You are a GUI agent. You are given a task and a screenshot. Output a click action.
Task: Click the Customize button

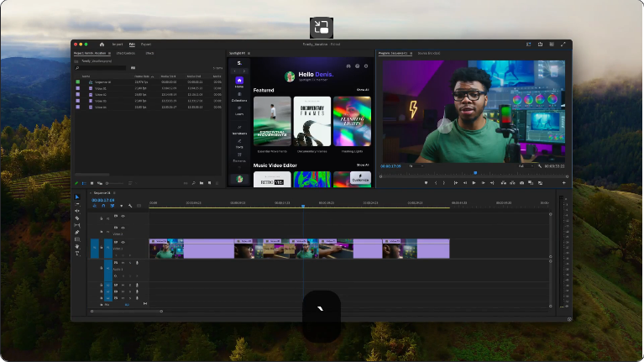click(x=360, y=179)
